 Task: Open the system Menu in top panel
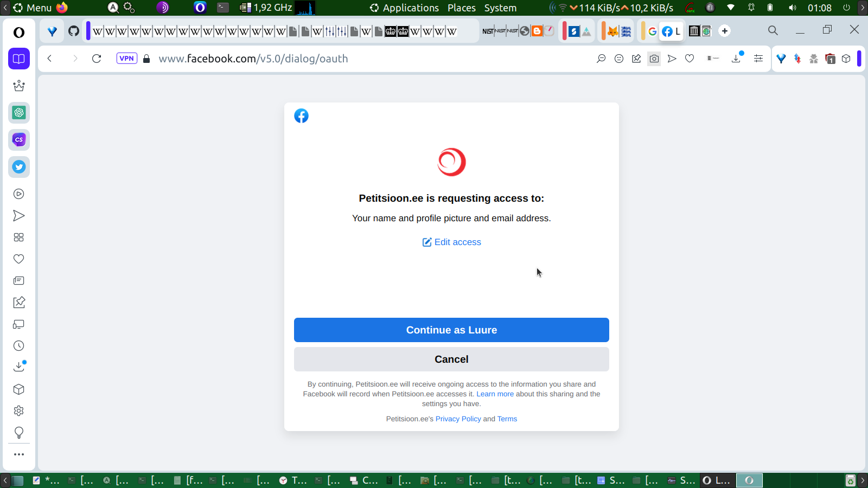(33, 8)
